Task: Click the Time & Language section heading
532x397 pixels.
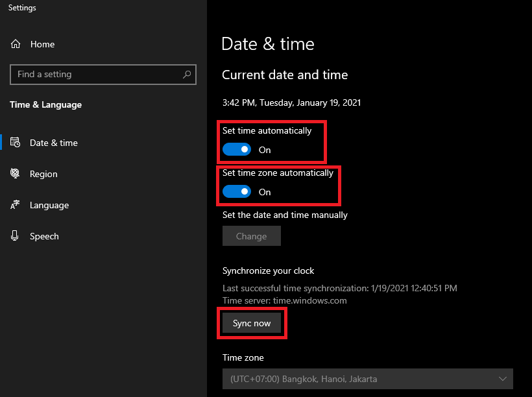Action: (45, 104)
